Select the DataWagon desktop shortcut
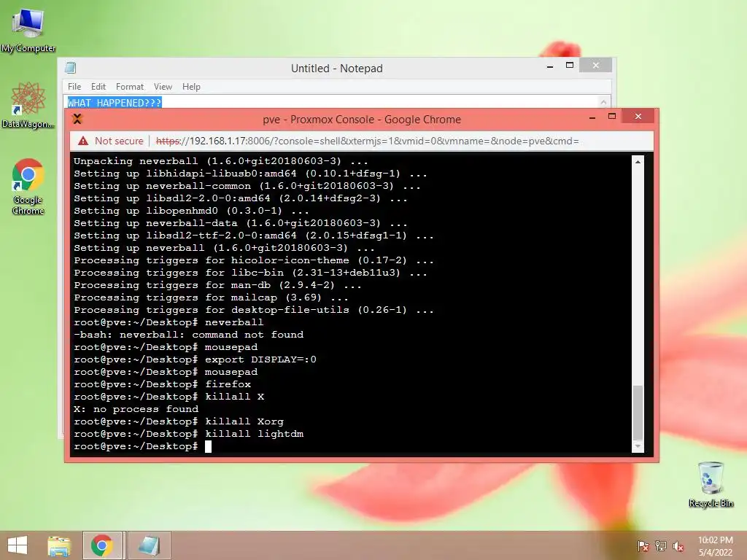 [x=28, y=105]
